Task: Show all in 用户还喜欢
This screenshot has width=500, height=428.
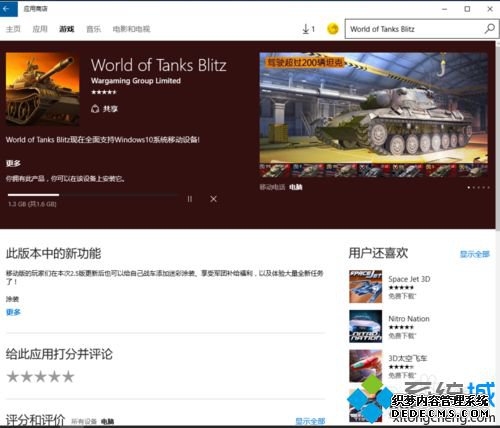Action: coord(475,254)
